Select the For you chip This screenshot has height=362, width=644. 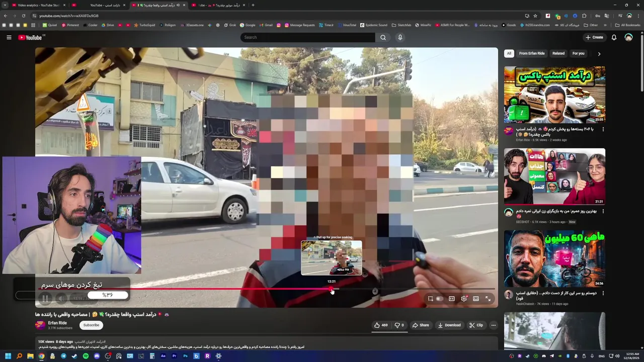pyautogui.click(x=579, y=53)
